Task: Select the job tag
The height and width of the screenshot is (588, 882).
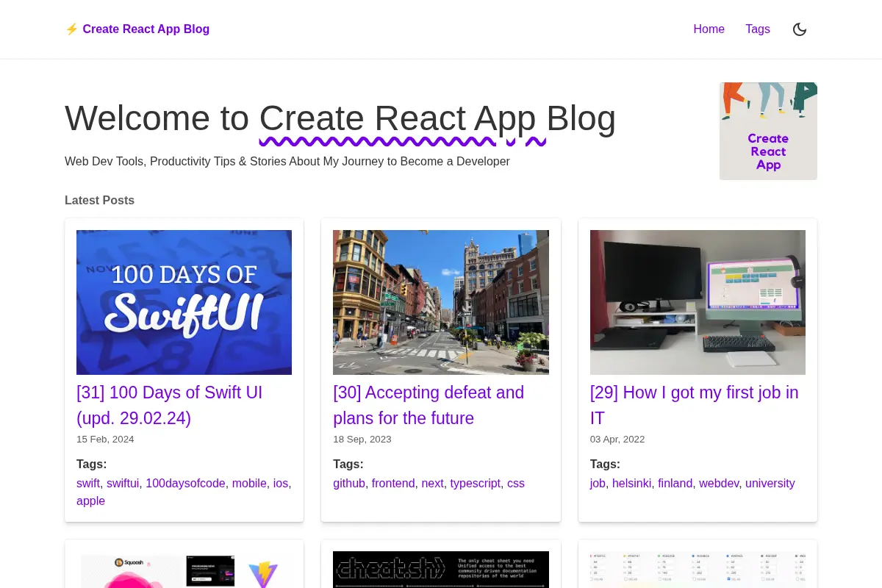Action: (598, 484)
